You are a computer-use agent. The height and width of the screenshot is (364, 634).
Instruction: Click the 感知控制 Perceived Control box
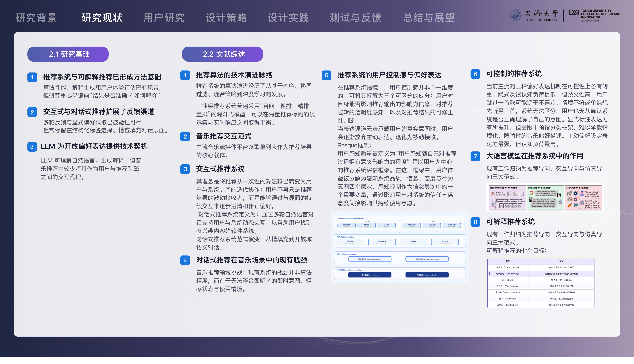445,242
